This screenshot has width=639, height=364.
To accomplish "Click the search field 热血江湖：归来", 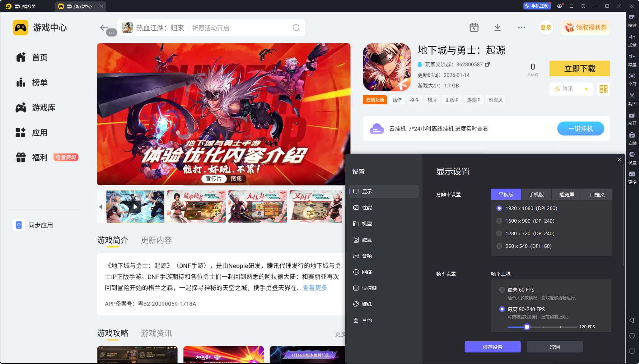I will coord(211,28).
